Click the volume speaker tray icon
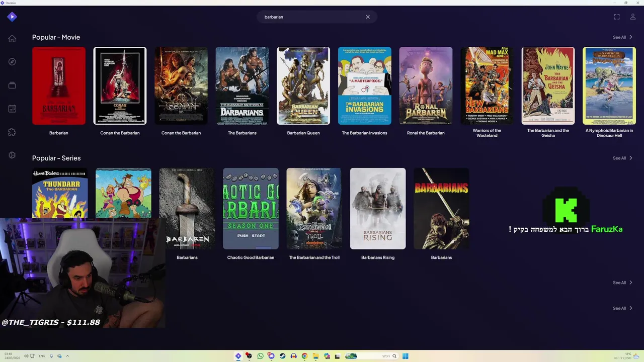 click(26, 356)
